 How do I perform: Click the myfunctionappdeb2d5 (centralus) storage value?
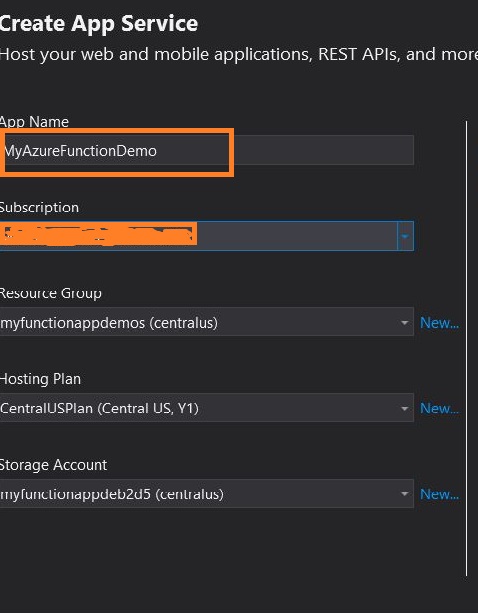(112, 494)
